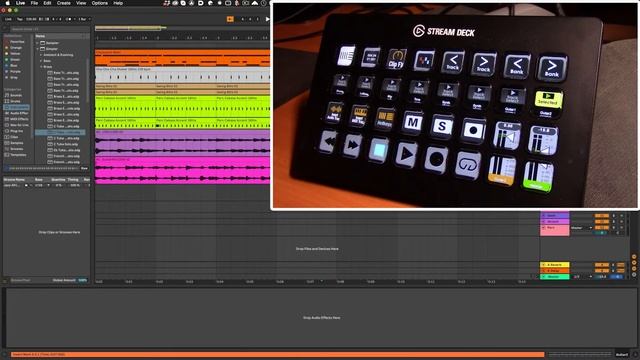
Task: Select the Perc track header
Action: [x=555, y=230]
